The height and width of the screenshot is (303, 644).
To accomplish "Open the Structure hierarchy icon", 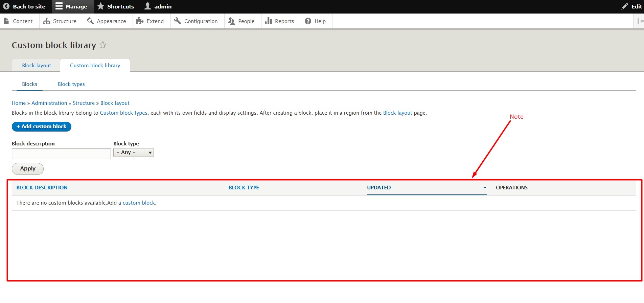I will pos(47,21).
